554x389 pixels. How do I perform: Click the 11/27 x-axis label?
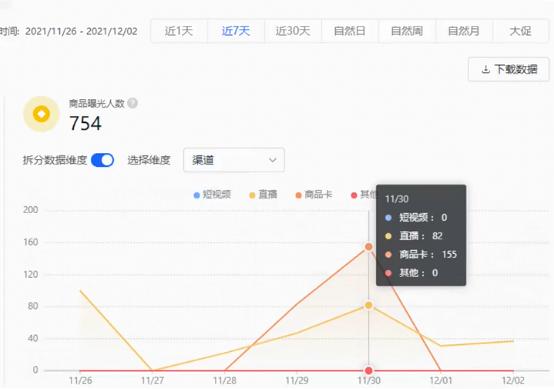pos(152,381)
